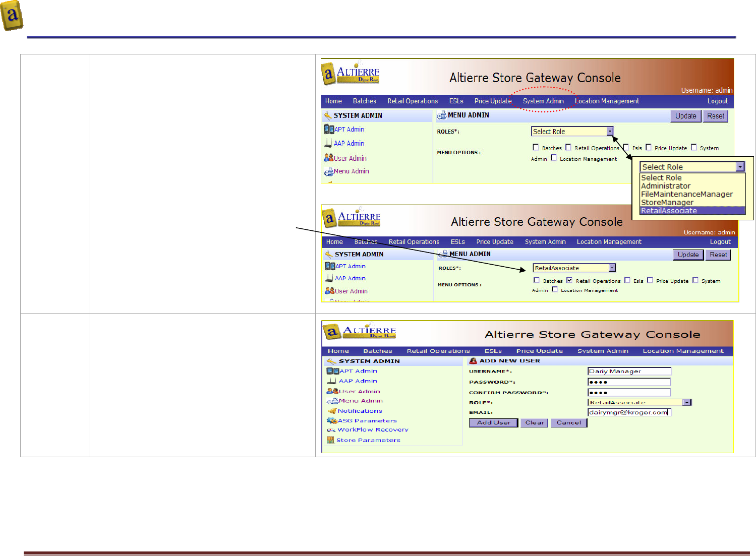The width and height of the screenshot is (756, 556).
Task: Click the User Admin people icon in the top Menu Admin screen
Action: click(x=329, y=158)
